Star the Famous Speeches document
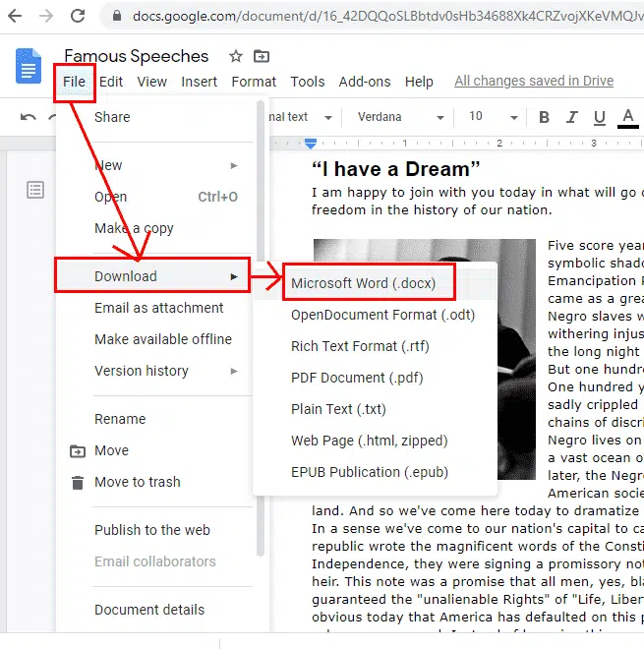 [x=235, y=56]
